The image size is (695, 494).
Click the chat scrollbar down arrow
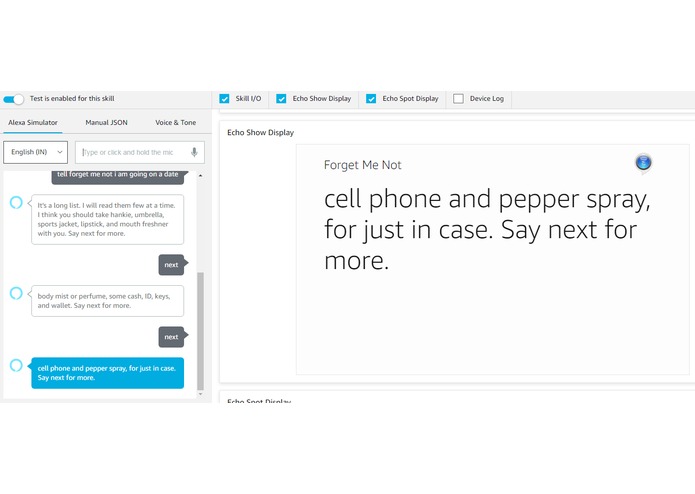click(200, 394)
